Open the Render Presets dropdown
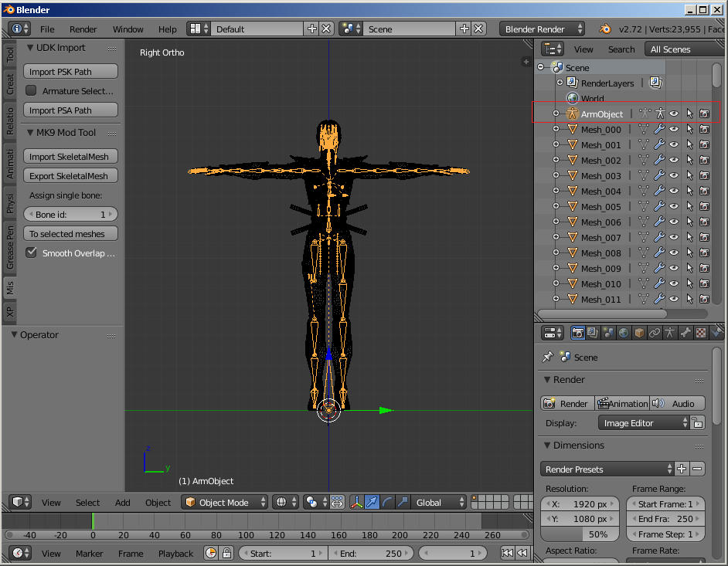Image resolution: width=728 pixels, height=566 pixels. point(607,469)
